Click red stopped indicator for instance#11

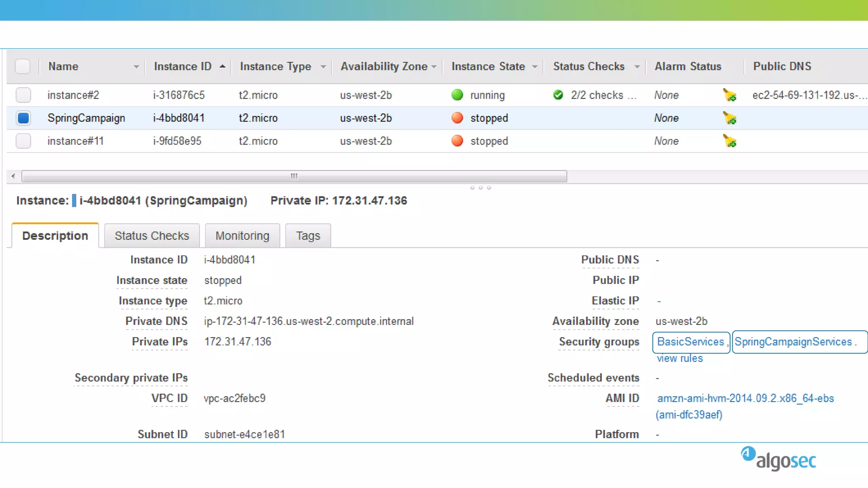pos(457,141)
